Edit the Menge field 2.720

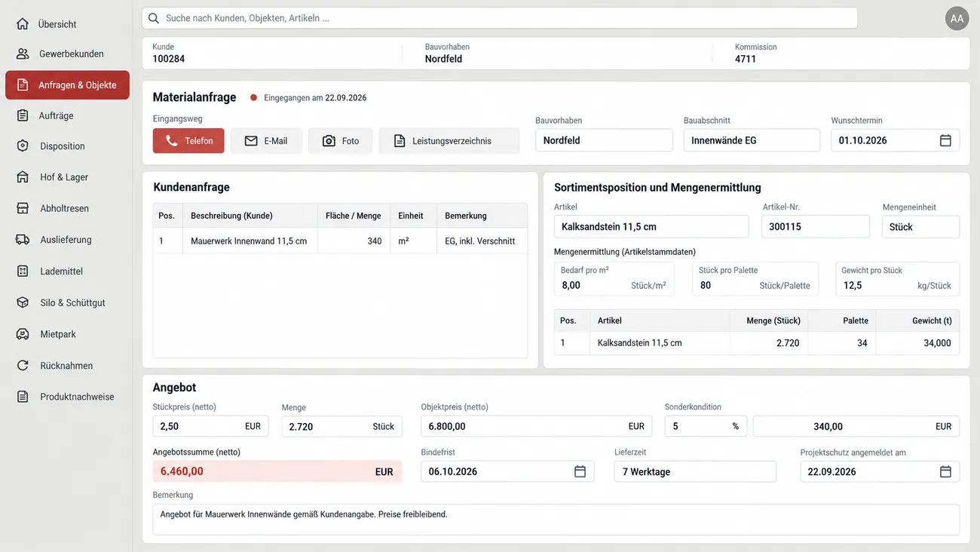[341, 426]
